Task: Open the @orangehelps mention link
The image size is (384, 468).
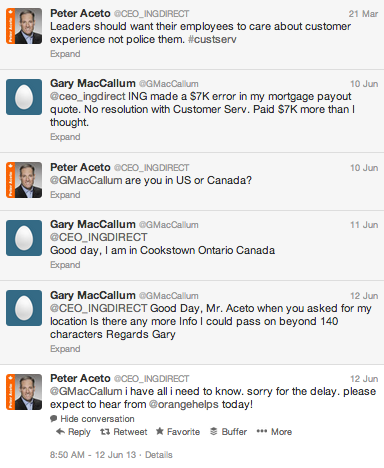Action: click(184, 404)
